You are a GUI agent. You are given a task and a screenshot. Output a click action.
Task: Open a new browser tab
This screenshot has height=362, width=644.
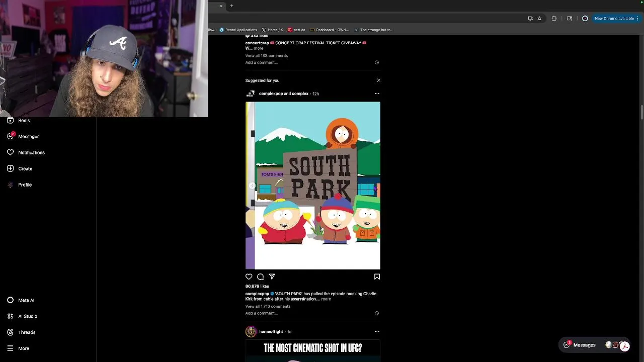click(231, 6)
